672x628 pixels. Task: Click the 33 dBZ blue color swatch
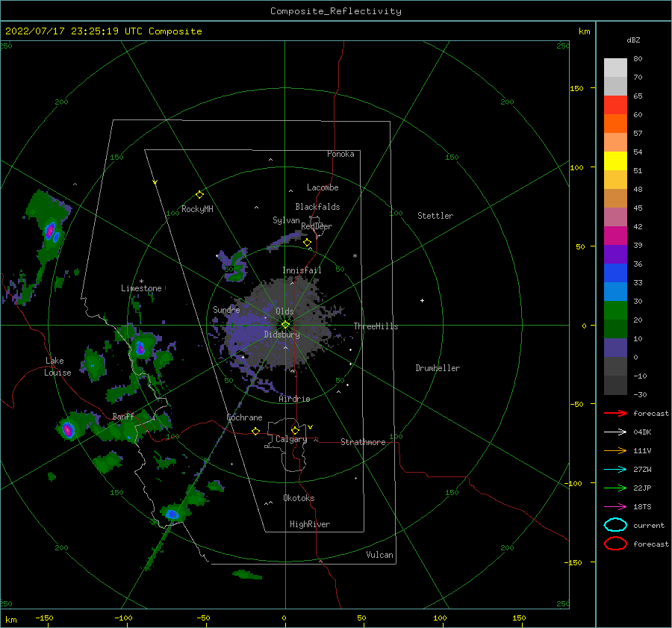pos(615,273)
